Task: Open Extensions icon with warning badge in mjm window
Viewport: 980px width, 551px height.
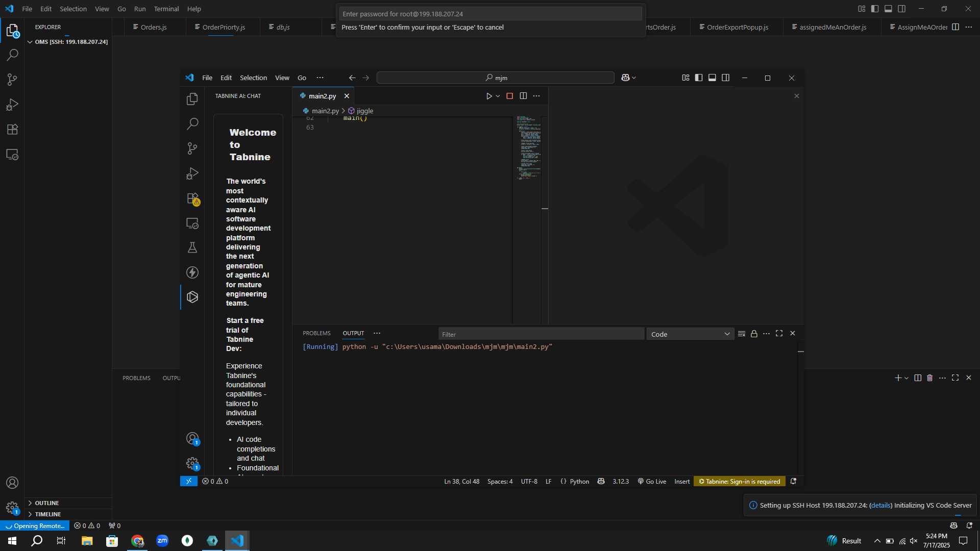Action: click(192, 198)
